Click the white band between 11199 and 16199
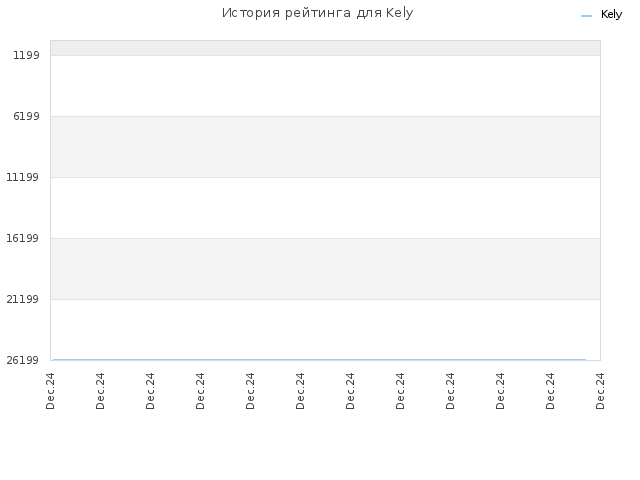Viewport: 640px width, 480px height. 325,208
